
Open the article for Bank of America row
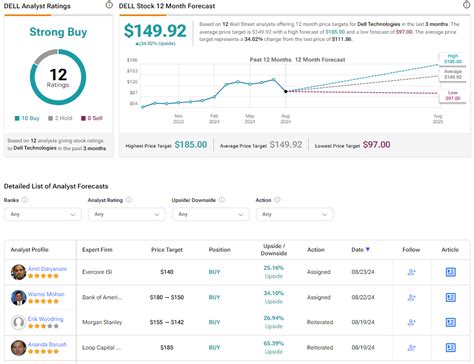pyautogui.click(x=451, y=297)
